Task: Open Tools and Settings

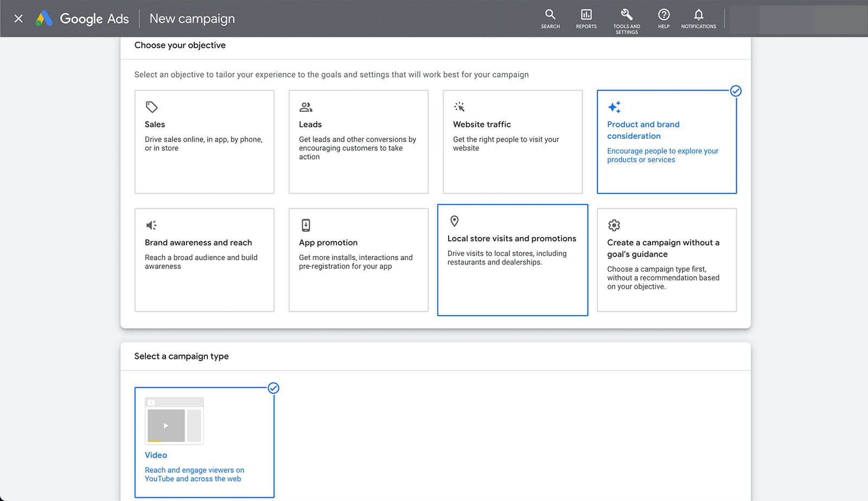Action: [627, 21]
